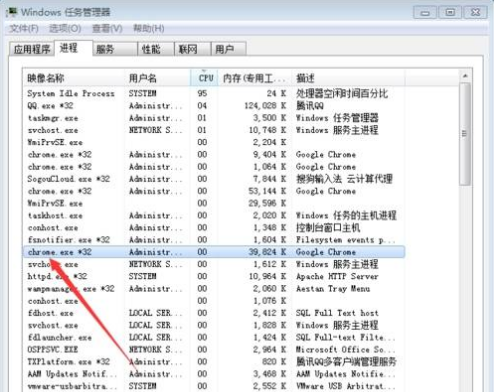
Task: Minimize the Task Manager window
Action: click(x=425, y=13)
